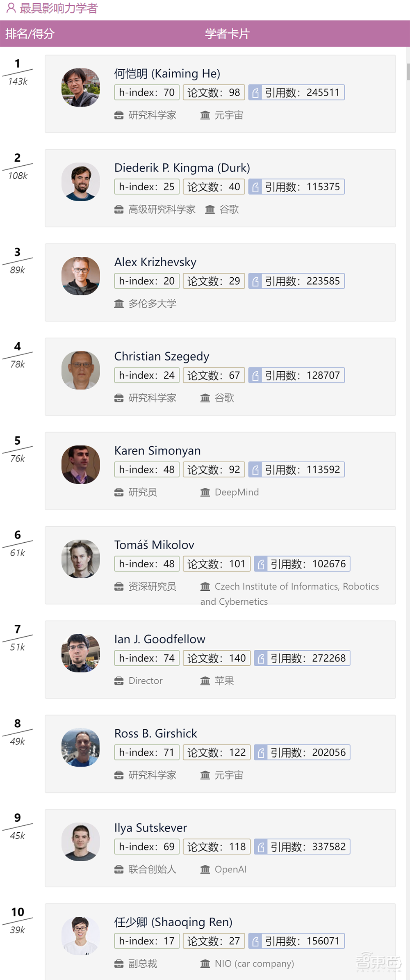Select Alex Krizhevsky's h-index badge

[x=146, y=281]
